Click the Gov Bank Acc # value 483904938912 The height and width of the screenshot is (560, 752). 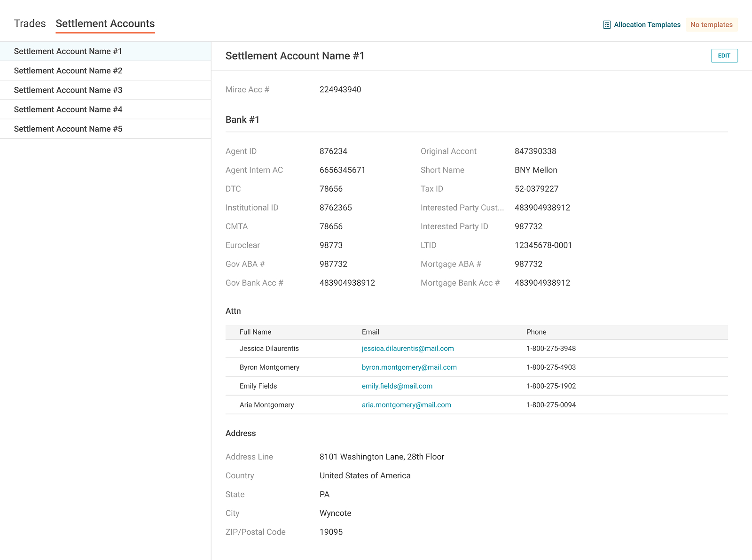point(347,283)
